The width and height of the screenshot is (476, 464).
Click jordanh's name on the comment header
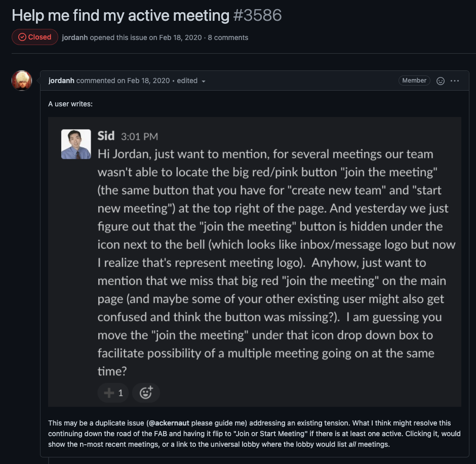point(62,80)
